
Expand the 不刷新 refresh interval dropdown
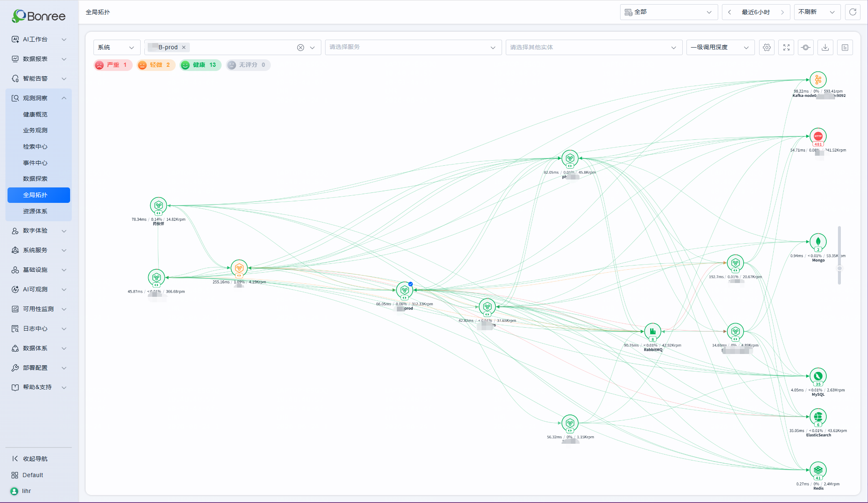coord(817,12)
